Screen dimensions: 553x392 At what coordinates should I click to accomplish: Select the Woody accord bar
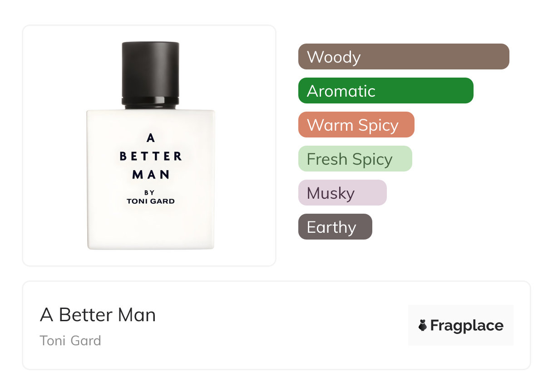(404, 57)
